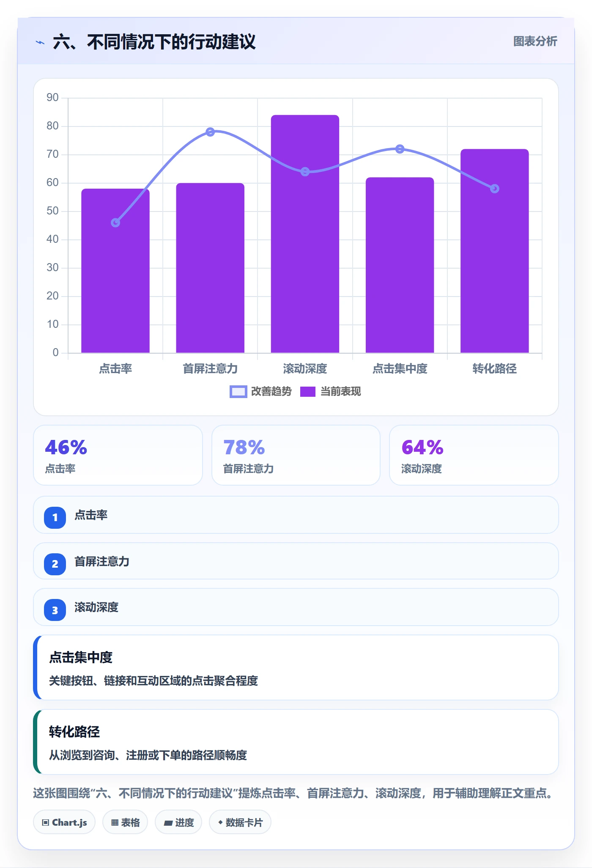Select the number 3 badge for 滚动深度
The height and width of the screenshot is (868, 592).
pyautogui.click(x=55, y=610)
